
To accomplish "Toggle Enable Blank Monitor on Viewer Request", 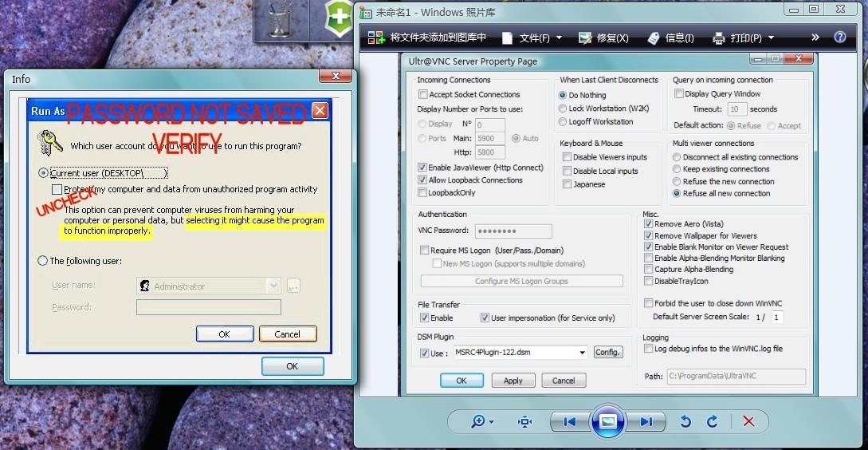I will pos(648,247).
